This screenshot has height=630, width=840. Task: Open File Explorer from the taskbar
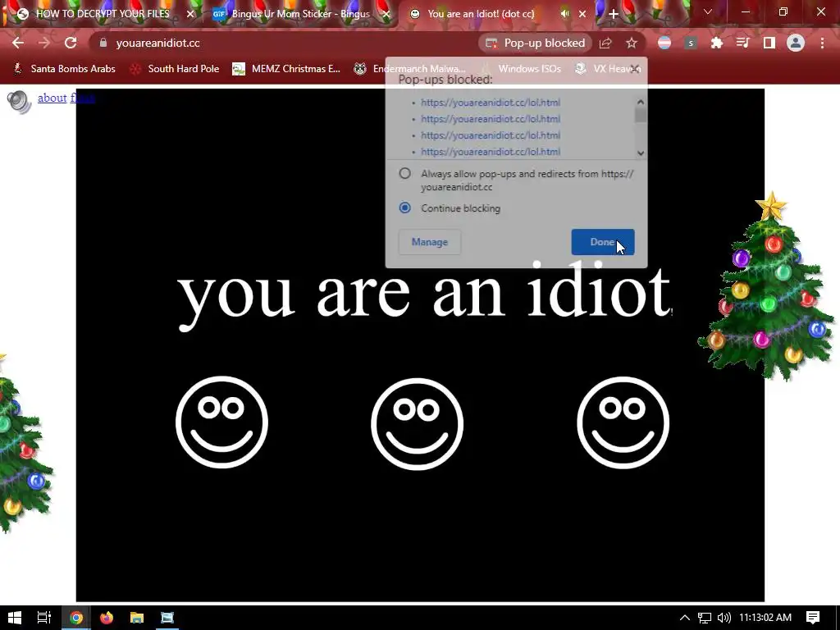[x=137, y=618]
